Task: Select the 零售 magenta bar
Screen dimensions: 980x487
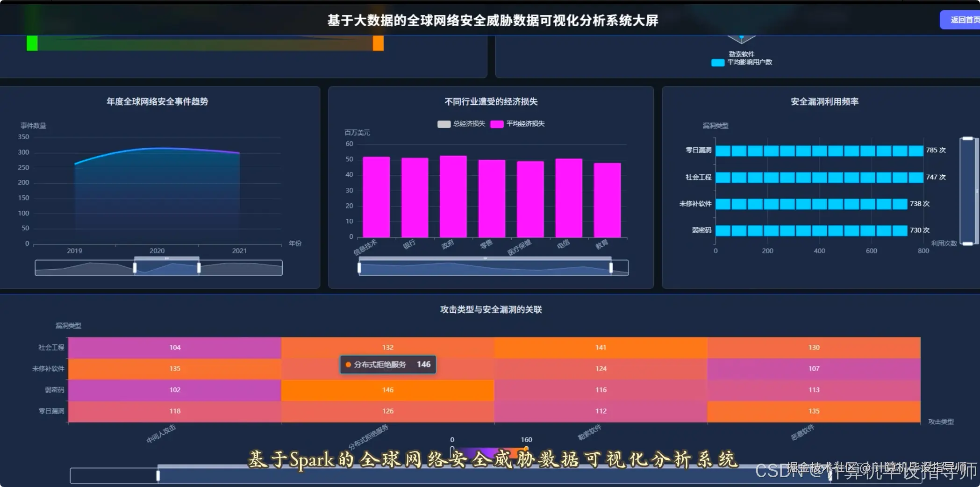Action: (x=492, y=199)
